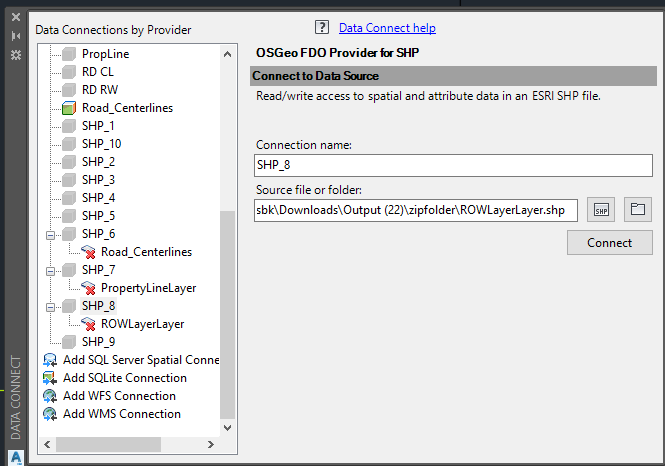Click Add WMS Connection globe icon

[x=51, y=414]
